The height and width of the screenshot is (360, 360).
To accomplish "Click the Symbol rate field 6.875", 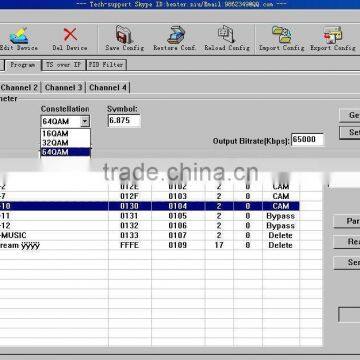I will click(124, 121).
